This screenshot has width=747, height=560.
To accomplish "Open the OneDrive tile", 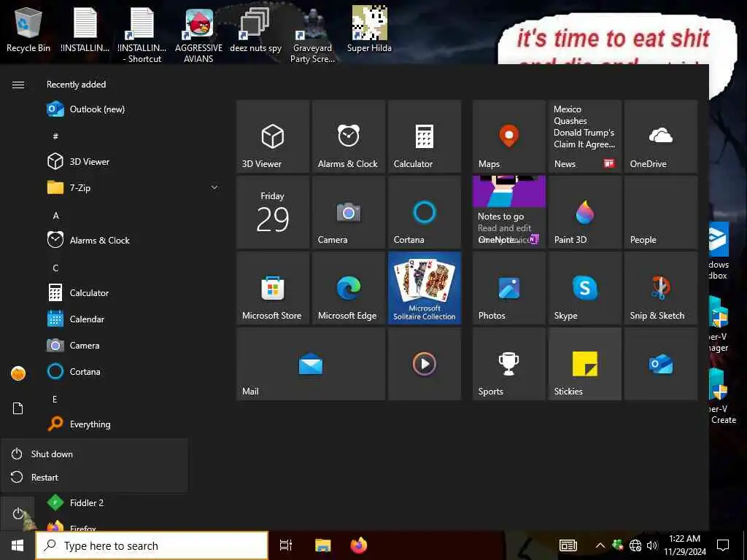I will [x=660, y=136].
